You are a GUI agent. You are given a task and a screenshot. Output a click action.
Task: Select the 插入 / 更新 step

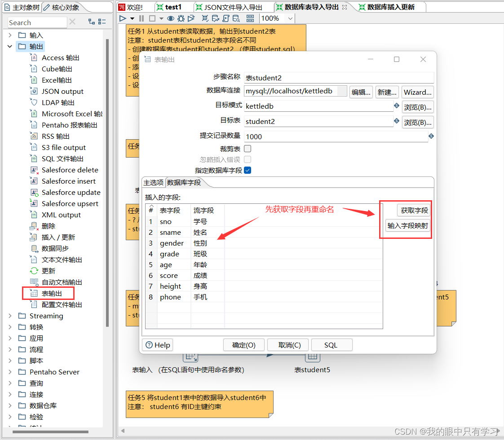[x=58, y=238]
